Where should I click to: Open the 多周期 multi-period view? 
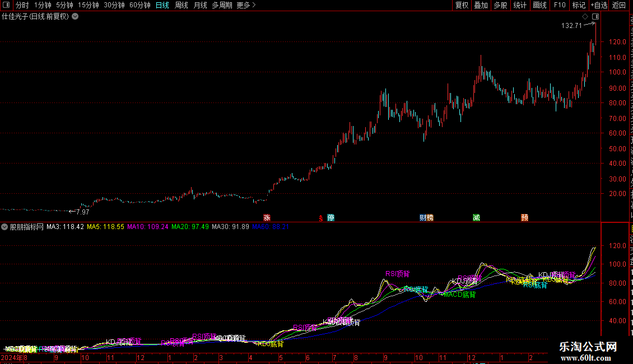click(x=222, y=5)
